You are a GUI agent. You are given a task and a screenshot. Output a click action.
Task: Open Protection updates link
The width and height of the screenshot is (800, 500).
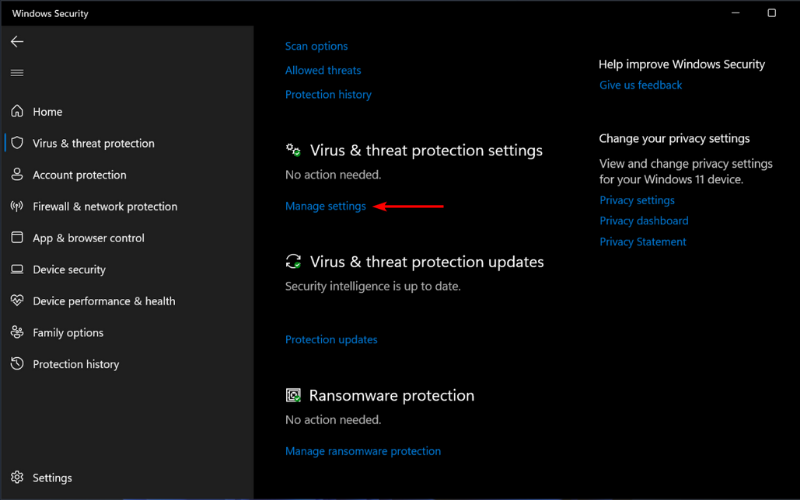pyautogui.click(x=331, y=340)
